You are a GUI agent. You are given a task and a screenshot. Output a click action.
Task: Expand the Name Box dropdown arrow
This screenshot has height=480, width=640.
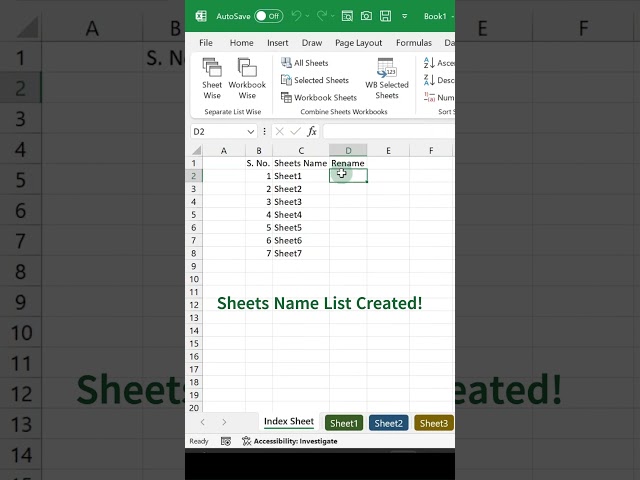pos(251,131)
